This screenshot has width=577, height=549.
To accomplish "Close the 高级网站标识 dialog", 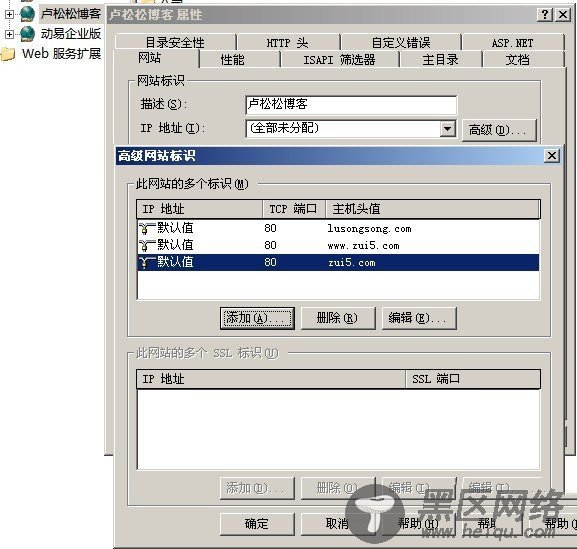I will (x=552, y=156).
